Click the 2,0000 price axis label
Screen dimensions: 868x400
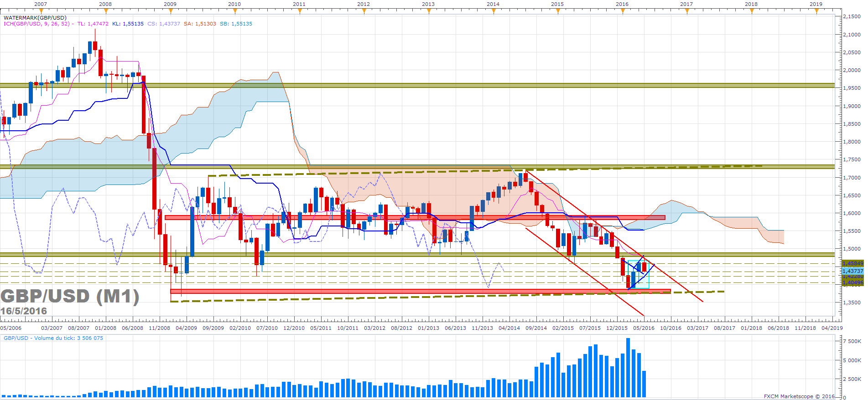pyautogui.click(x=852, y=70)
